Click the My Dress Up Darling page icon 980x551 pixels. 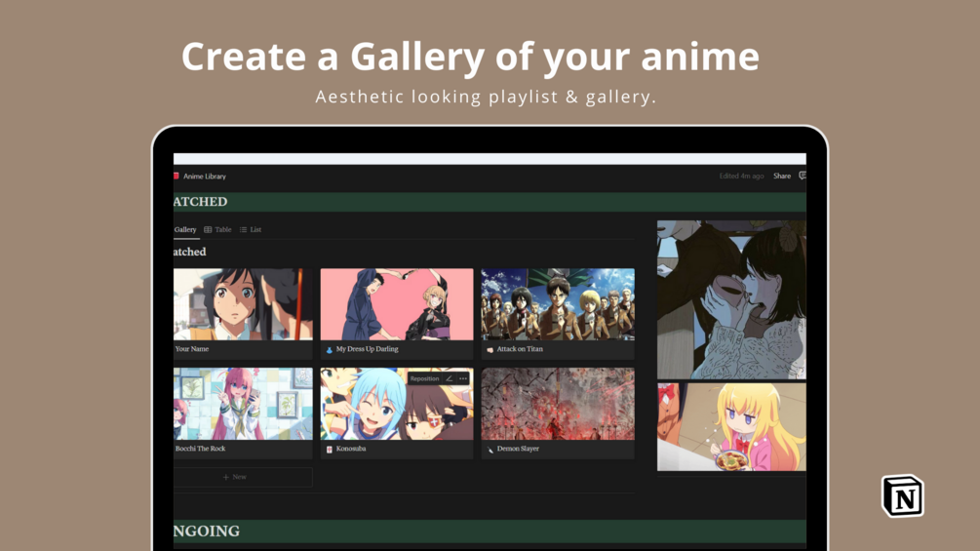pos(330,350)
